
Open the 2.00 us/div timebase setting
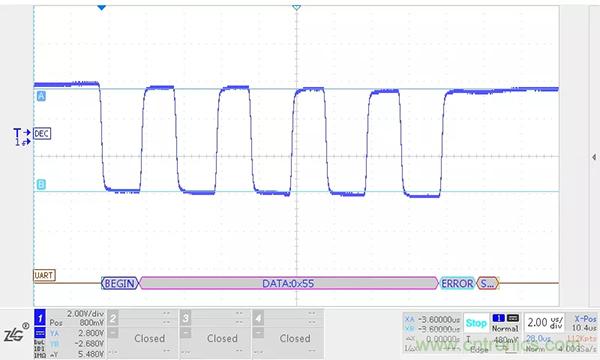[x=545, y=323]
